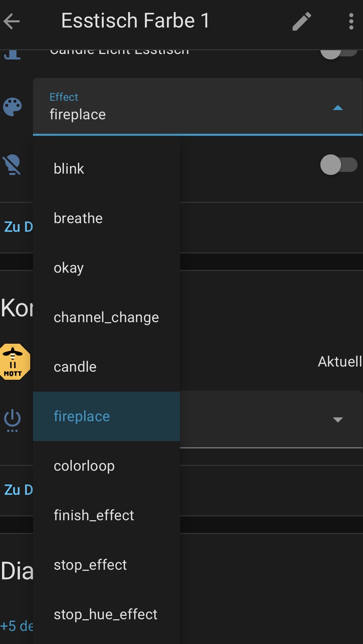
Task: Collapse the Effect dropdown arrow
Action: [338, 108]
